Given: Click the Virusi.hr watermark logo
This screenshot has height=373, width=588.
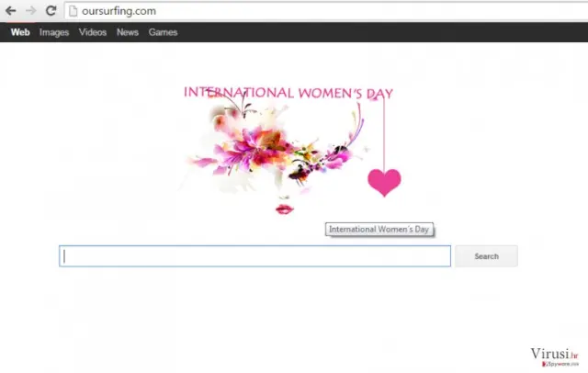Looking at the screenshot, I should point(554,354).
